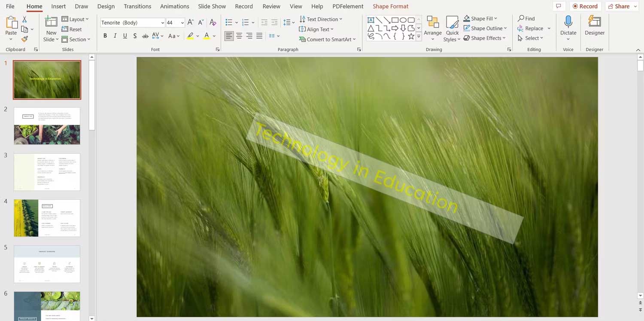Screen dimensions: 644x321
Task: Toggle Italic formatting
Action: [x=115, y=36]
